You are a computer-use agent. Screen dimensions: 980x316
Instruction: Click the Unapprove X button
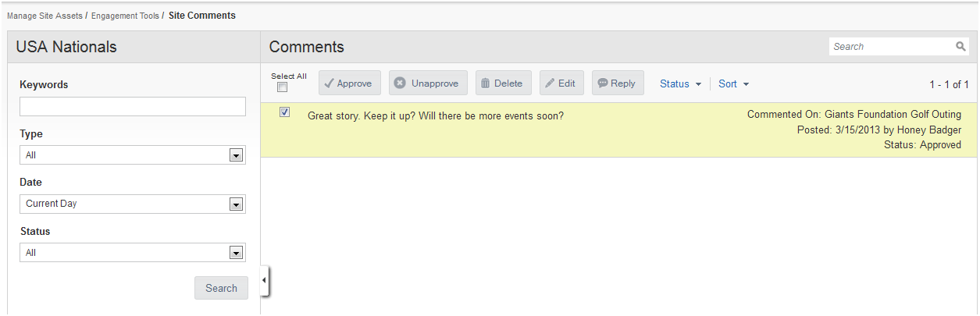[428, 83]
